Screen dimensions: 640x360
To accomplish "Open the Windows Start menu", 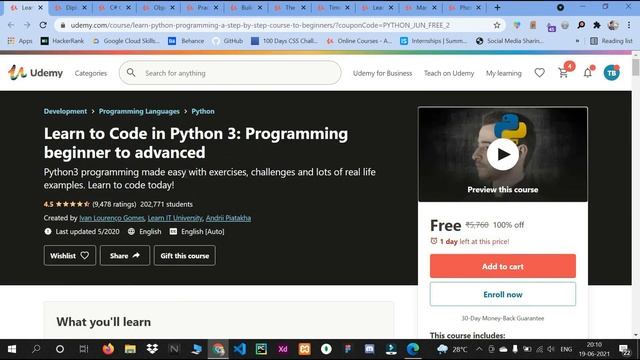I will click(12, 349).
